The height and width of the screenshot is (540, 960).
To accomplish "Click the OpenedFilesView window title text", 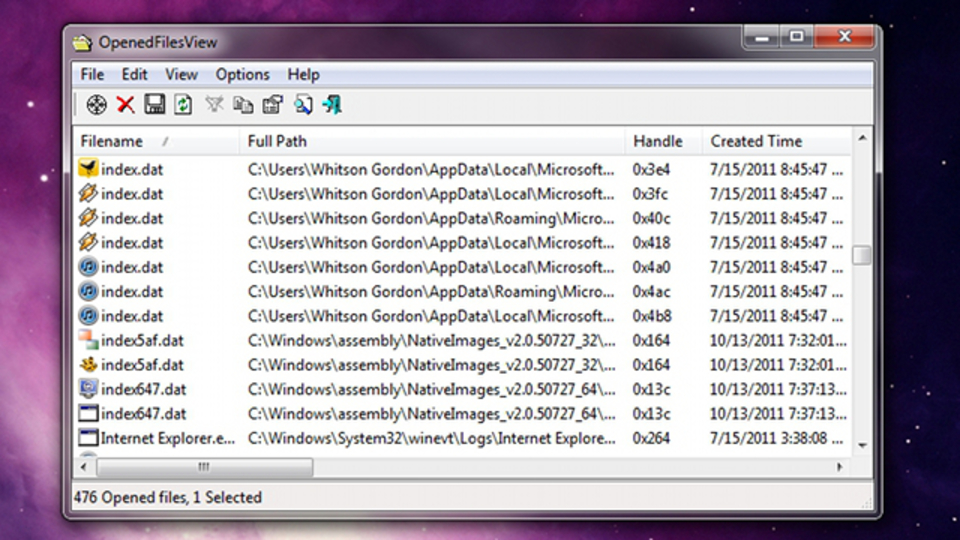I will 158,42.
